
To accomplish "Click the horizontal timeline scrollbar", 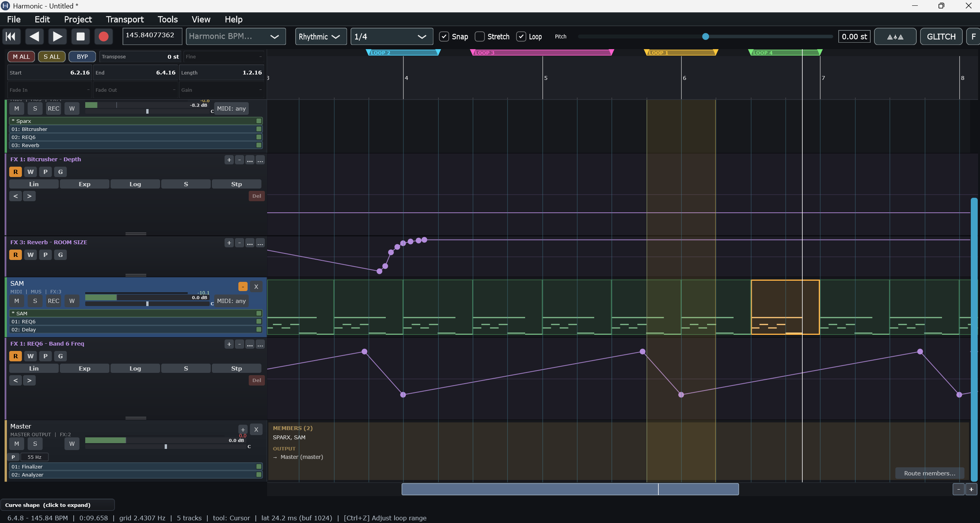I will click(570, 489).
